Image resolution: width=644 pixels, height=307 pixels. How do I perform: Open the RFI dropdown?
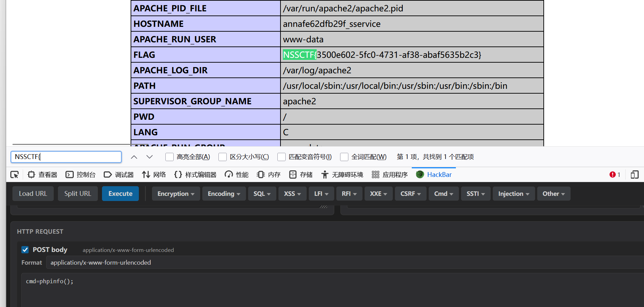coord(349,194)
